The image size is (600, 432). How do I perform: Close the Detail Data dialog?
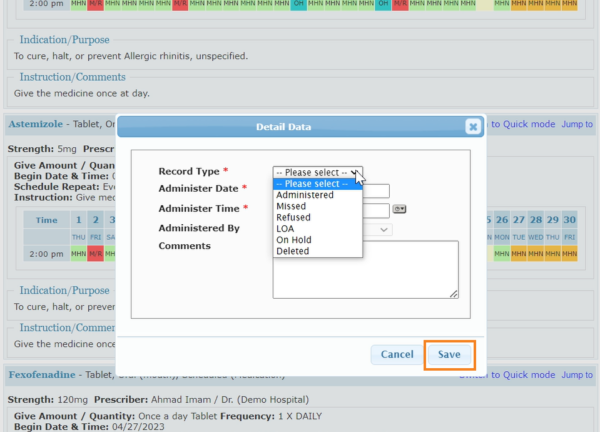472,127
